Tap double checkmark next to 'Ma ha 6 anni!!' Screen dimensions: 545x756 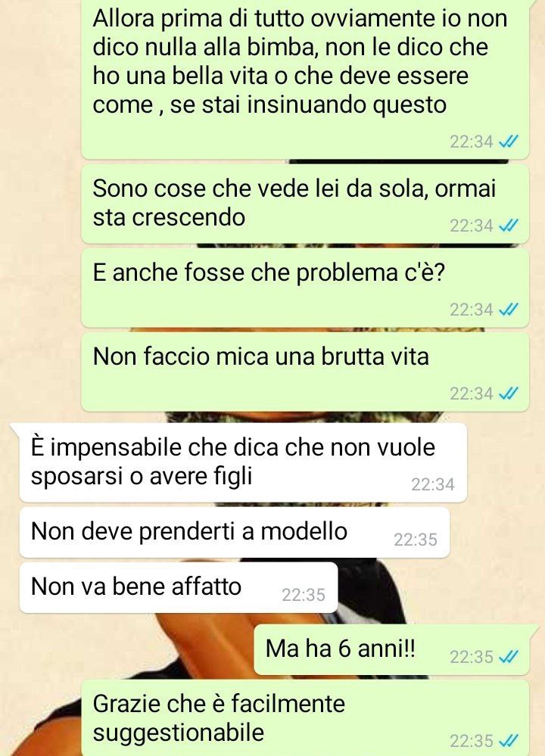pyautogui.click(x=509, y=657)
